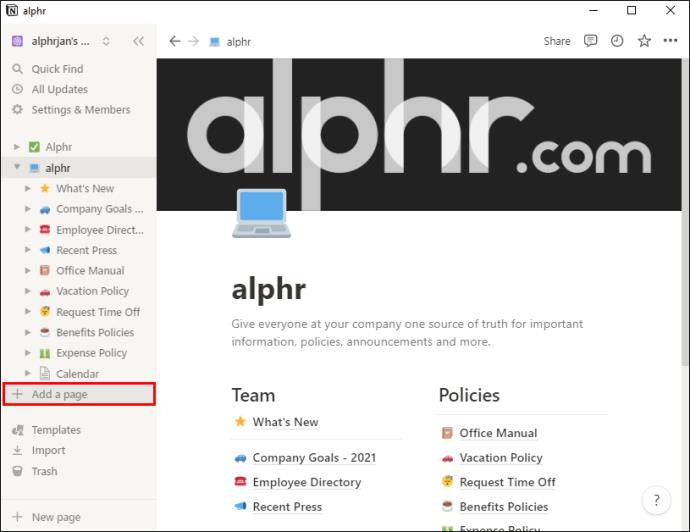Click the Quick Find magnifier icon
The height and width of the screenshot is (532, 690).
coord(17,69)
